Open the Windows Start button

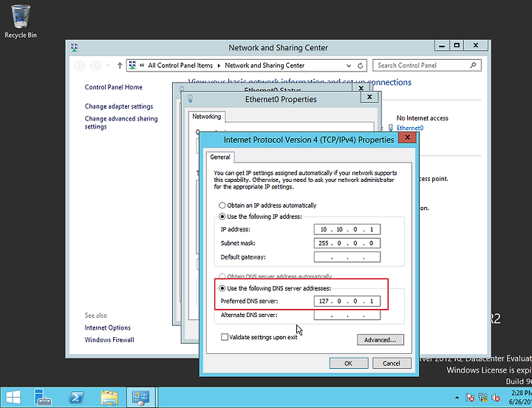tap(13, 397)
